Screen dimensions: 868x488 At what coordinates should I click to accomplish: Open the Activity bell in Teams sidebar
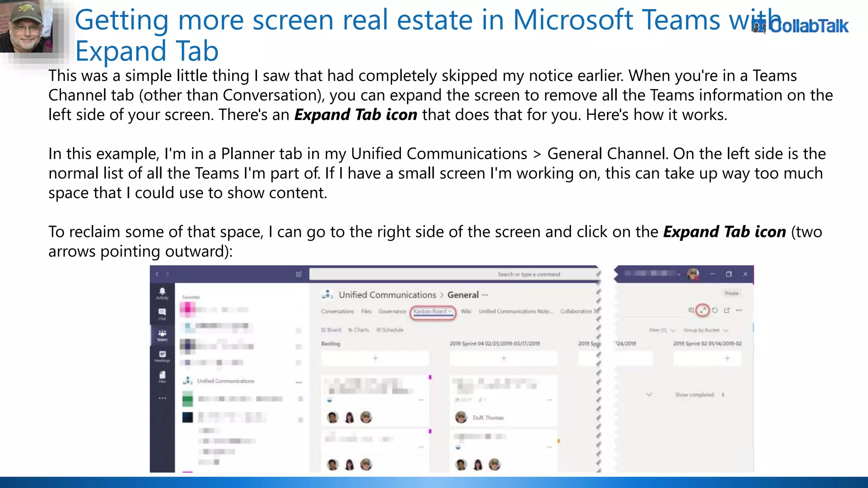[x=162, y=293]
